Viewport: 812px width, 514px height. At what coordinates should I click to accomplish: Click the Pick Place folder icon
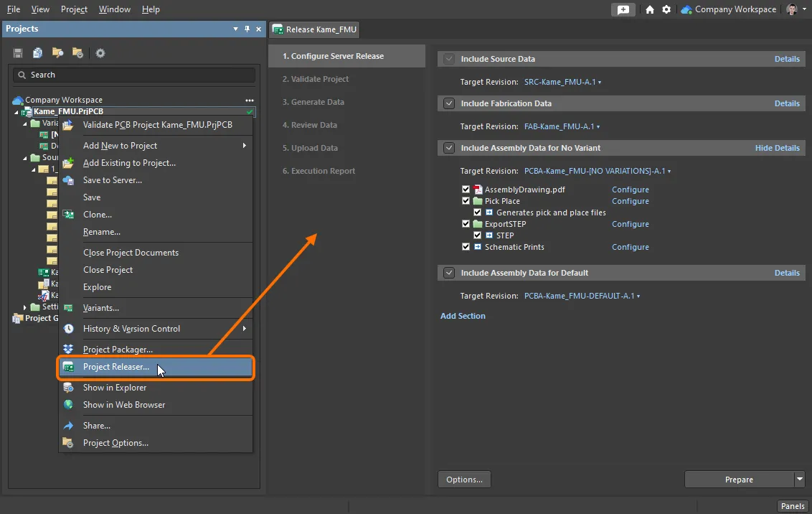coord(478,201)
